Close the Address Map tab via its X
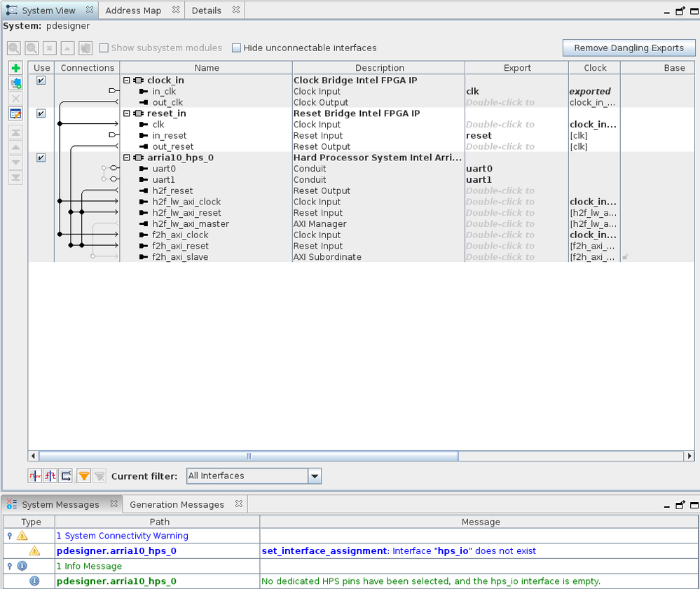Screen dimensions: 700x589 [x=175, y=11]
